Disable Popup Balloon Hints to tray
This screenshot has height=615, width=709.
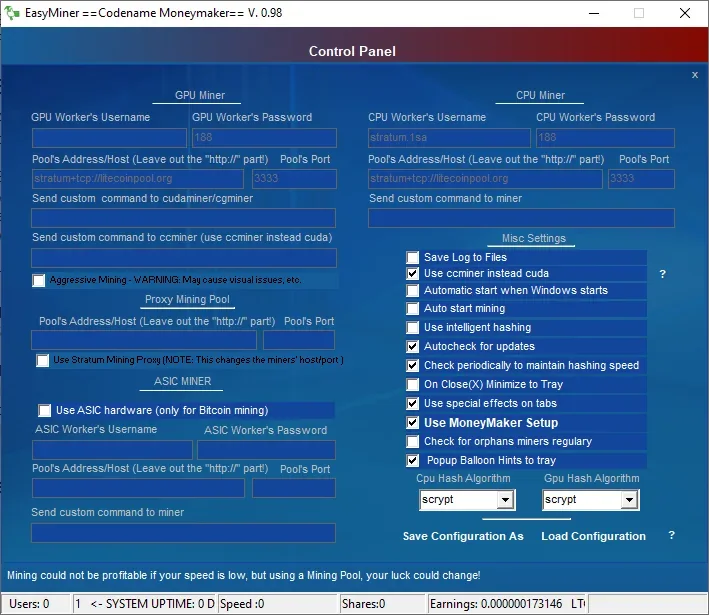click(x=413, y=461)
